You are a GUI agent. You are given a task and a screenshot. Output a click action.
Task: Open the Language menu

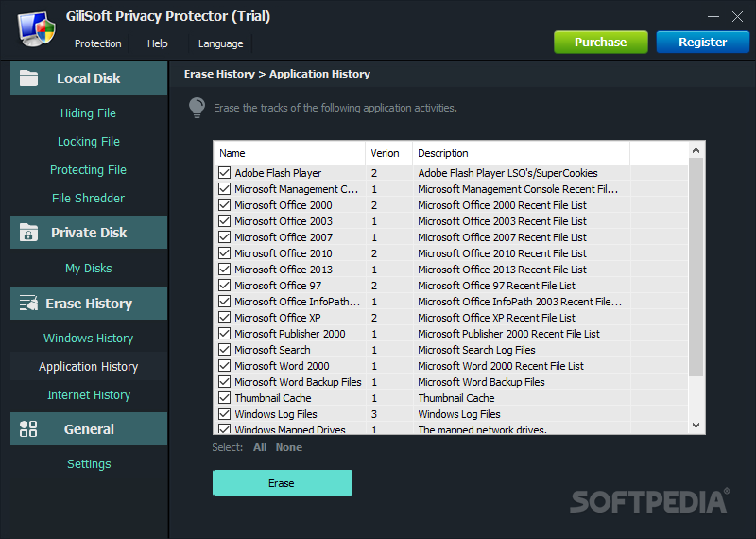click(221, 43)
